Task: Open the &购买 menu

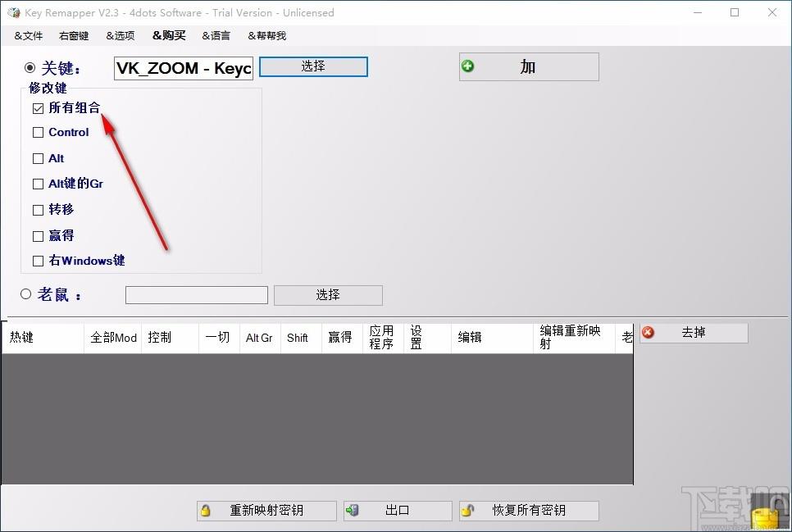Action: 169,36
